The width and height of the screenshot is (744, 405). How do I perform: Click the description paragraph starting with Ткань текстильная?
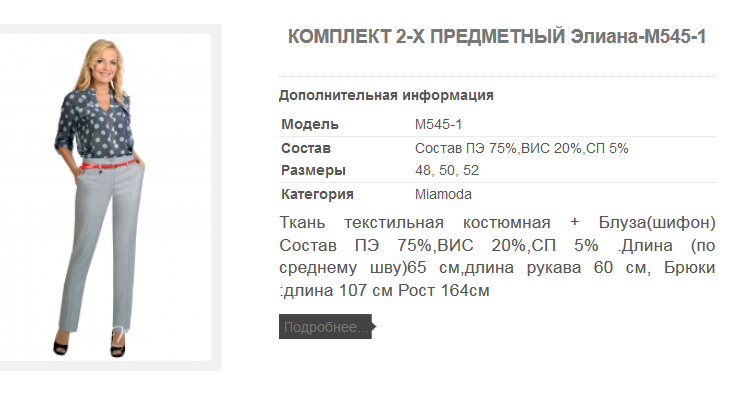click(x=497, y=256)
